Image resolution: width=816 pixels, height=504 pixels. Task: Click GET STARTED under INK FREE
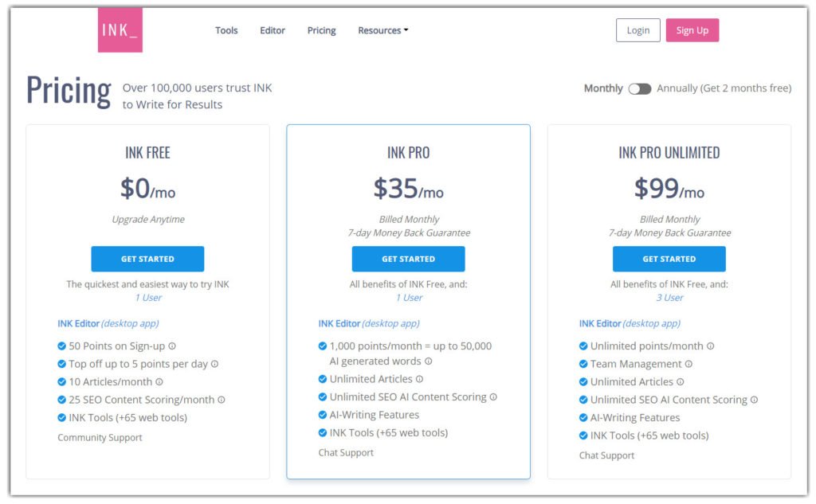click(147, 259)
